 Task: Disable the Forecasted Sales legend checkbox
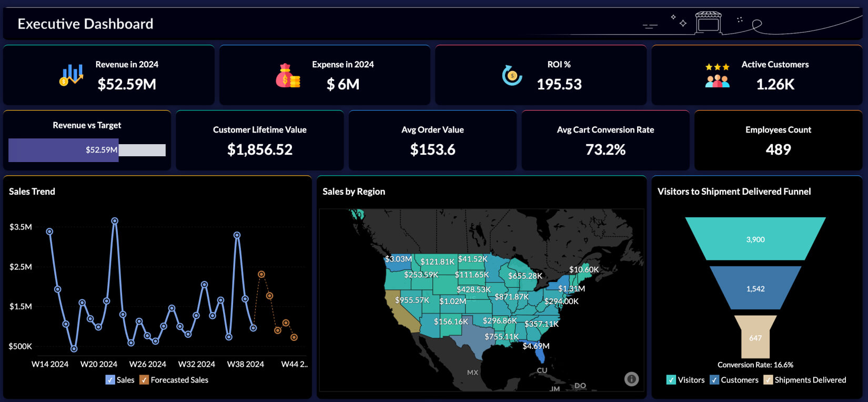[x=144, y=380]
